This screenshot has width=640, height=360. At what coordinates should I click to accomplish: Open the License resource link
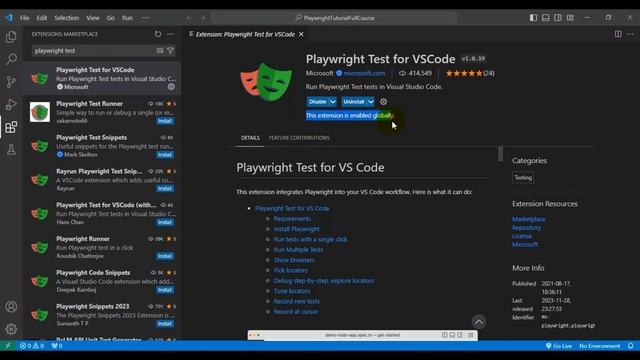(x=522, y=236)
